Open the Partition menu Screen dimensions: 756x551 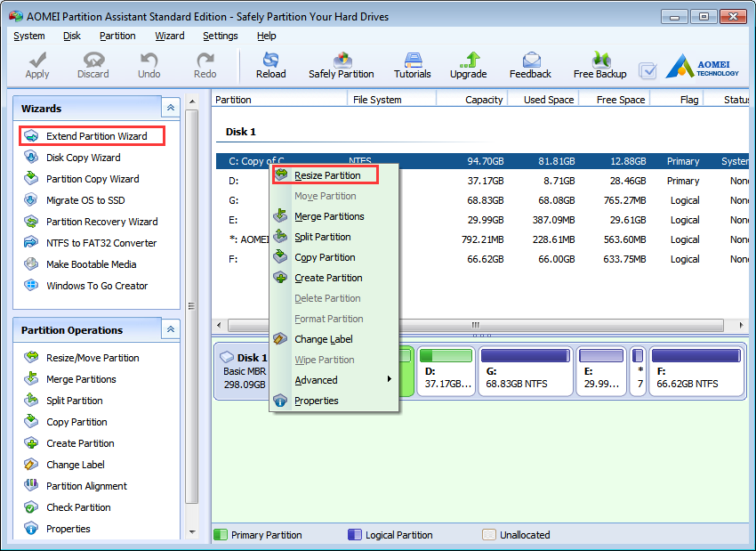pos(117,36)
